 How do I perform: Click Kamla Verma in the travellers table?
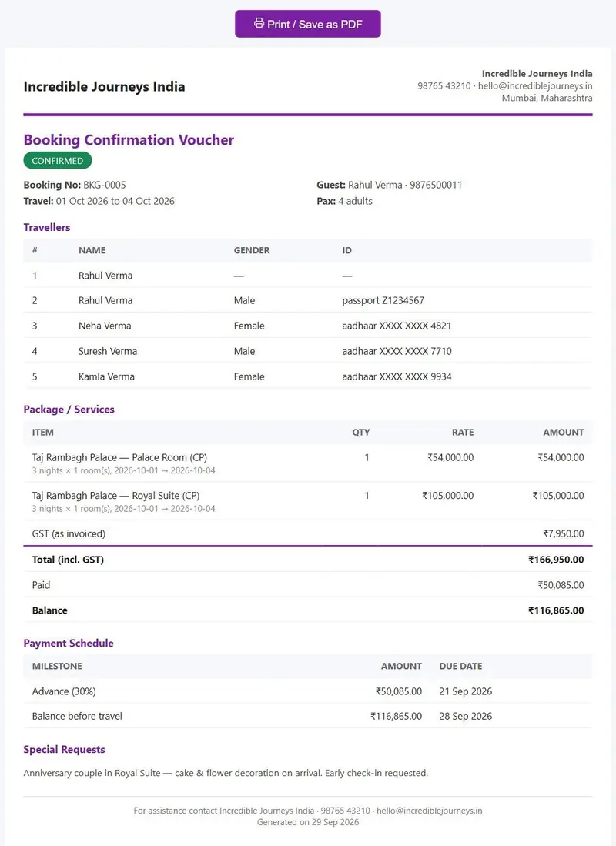[x=106, y=376]
